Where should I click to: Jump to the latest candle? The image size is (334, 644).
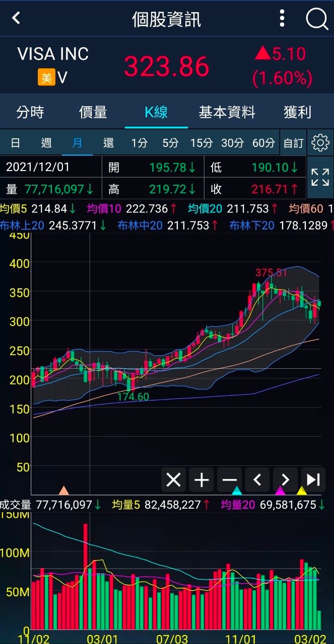point(313,479)
